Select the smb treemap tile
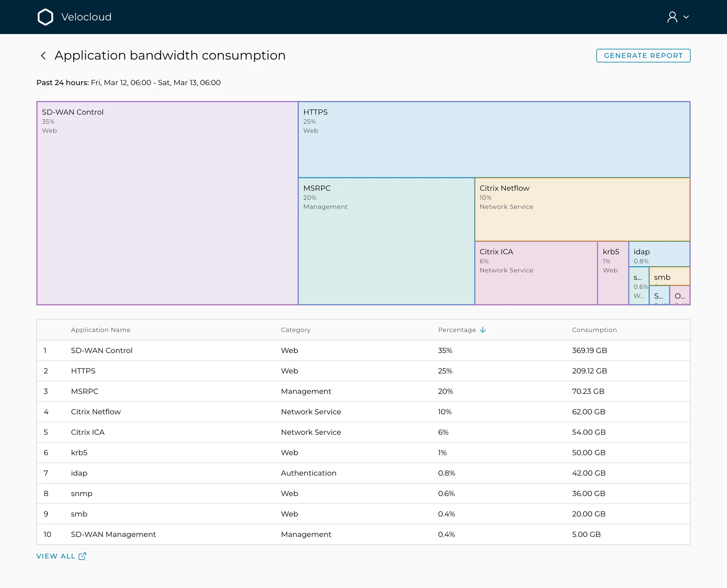 pyautogui.click(x=669, y=276)
